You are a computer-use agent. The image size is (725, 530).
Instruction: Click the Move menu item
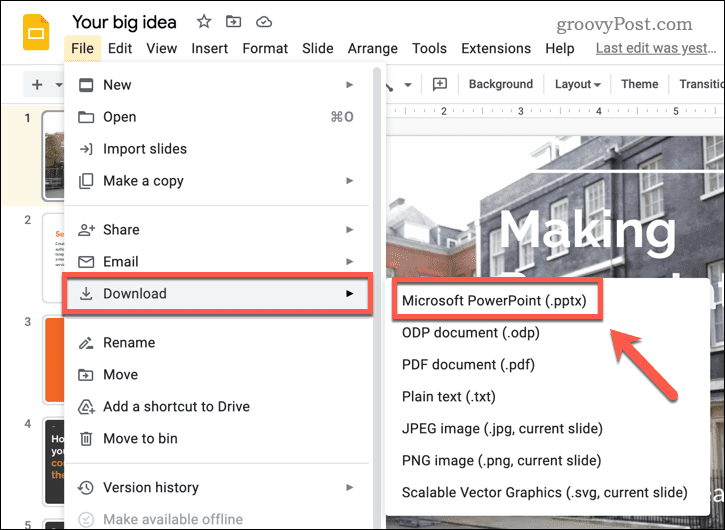pyautogui.click(x=216, y=374)
